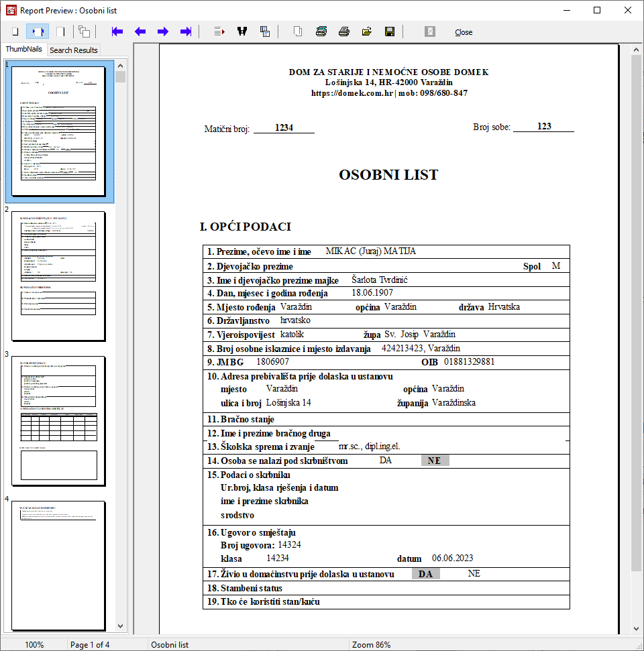The height and width of the screenshot is (651, 644).
Task: Open page 2 thumbnail
Action: [x=58, y=276]
